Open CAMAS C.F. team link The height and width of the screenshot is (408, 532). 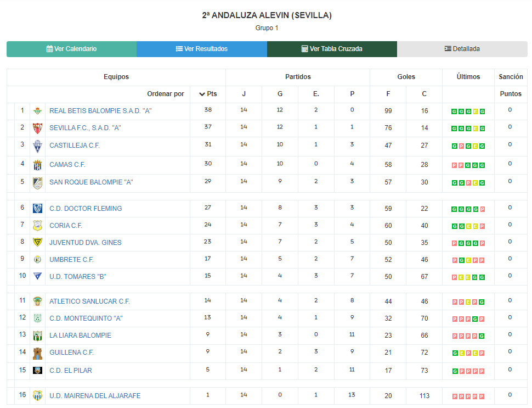[67, 164]
